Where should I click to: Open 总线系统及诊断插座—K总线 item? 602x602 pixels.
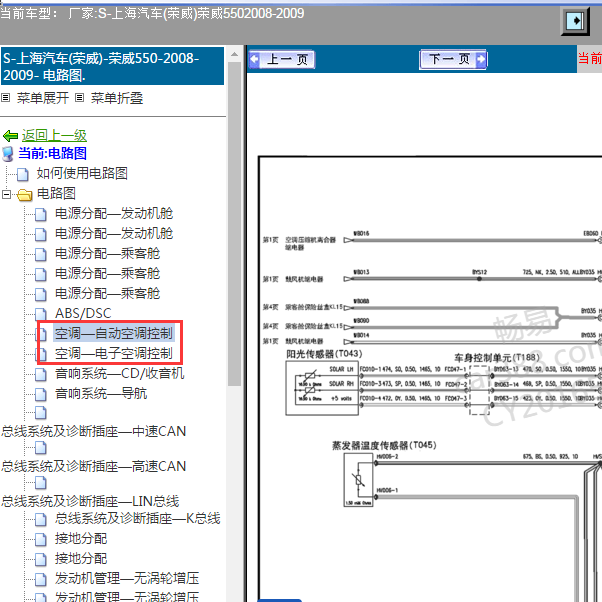tap(137, 518)
